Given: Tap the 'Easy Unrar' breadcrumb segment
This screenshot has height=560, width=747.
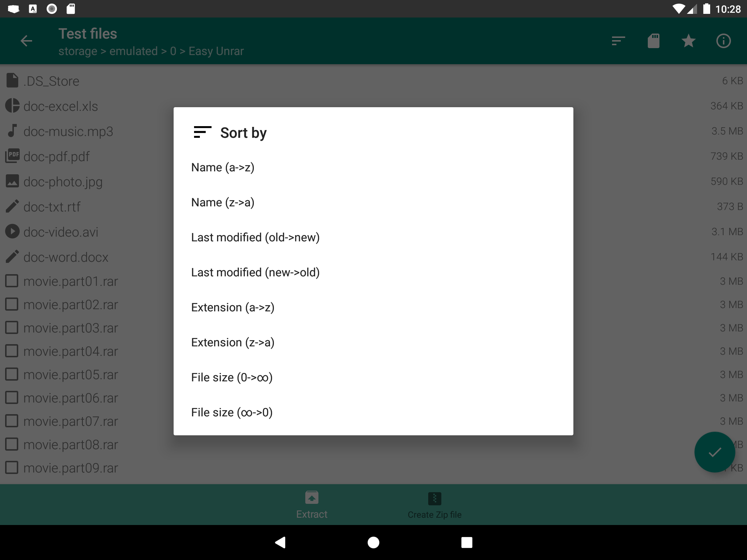Looking at the screenshot, I should point(216,51).
